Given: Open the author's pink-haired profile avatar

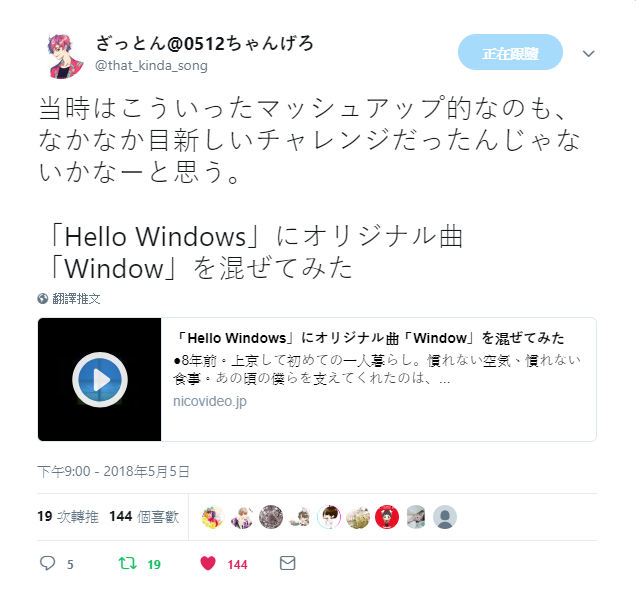Looking at the screenshot, I should tap(65, 56).
